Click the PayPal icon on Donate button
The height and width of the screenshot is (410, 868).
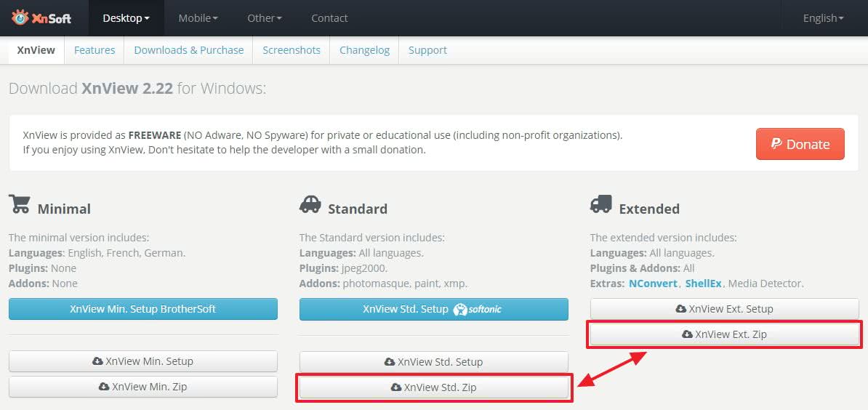776,144
